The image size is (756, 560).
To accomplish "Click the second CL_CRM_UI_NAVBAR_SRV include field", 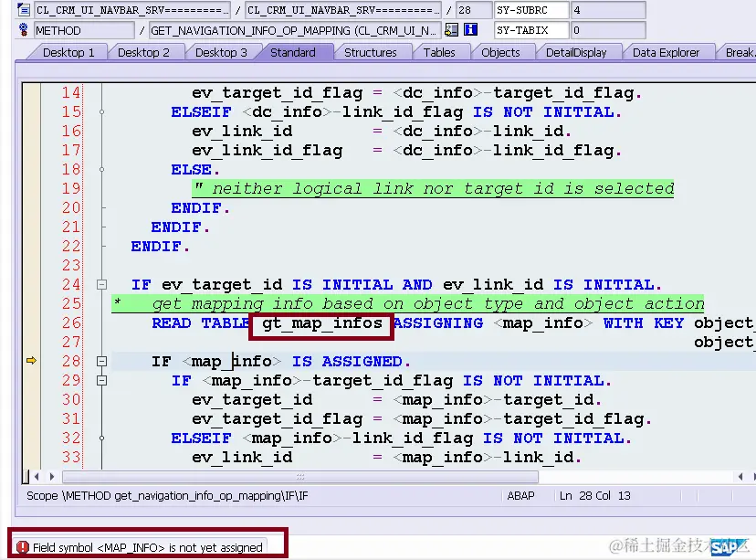I will [342, 10].
